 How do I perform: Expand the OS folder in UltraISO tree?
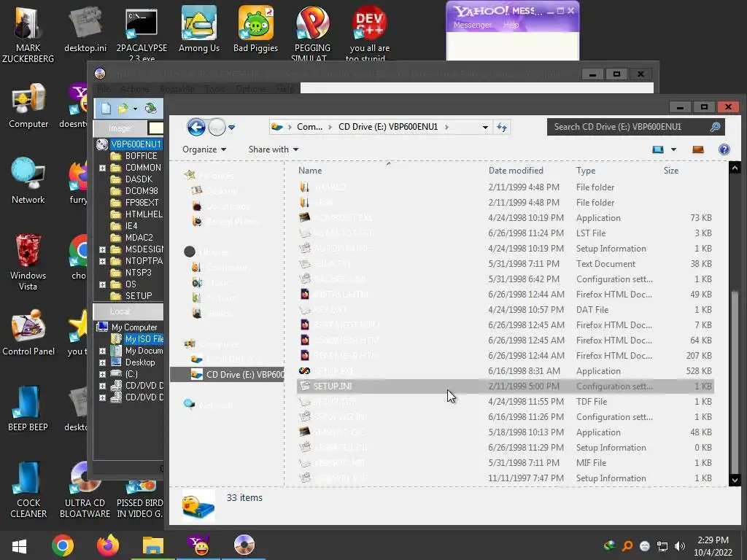102,284
